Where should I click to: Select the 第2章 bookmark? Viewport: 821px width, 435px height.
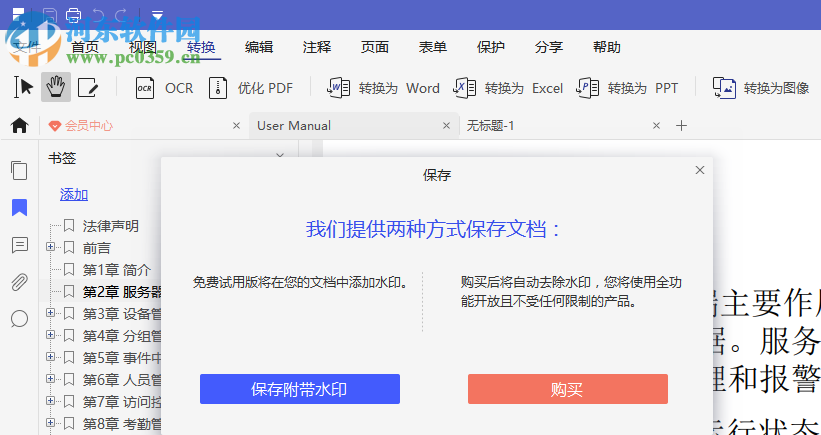tap(122, 292)
